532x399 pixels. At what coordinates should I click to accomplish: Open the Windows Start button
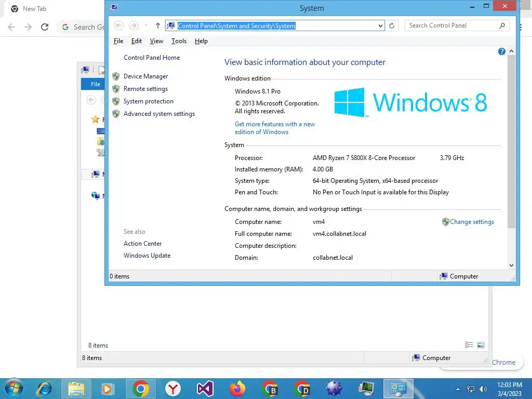tap(14, 389)
